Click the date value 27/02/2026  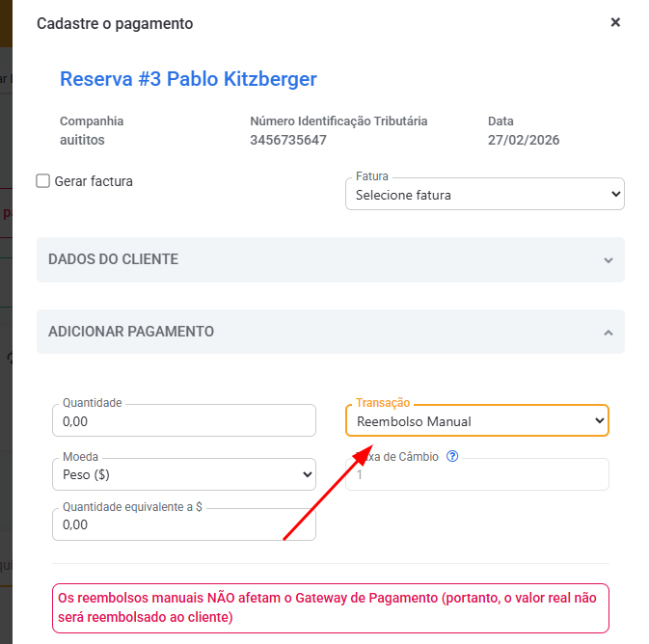pos(524,140)
